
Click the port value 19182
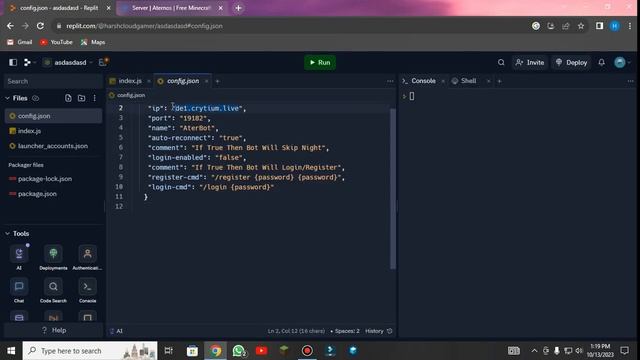coord(193,118)
